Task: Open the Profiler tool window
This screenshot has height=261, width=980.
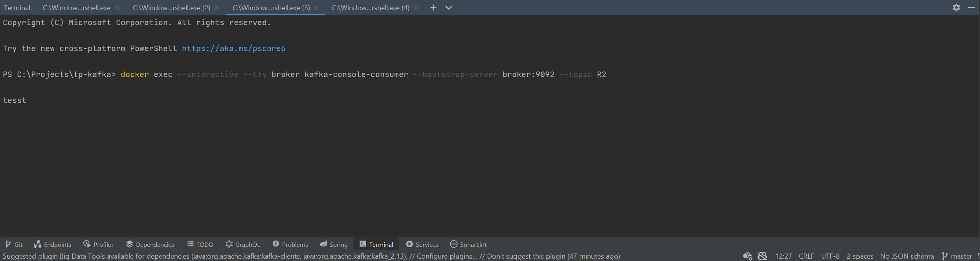Action: click(x=99, y=244)
